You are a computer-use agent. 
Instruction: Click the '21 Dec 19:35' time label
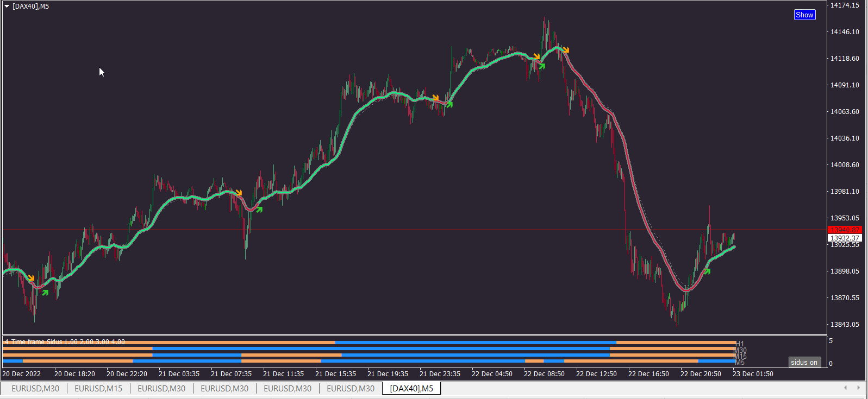click(x=388, y=374)
